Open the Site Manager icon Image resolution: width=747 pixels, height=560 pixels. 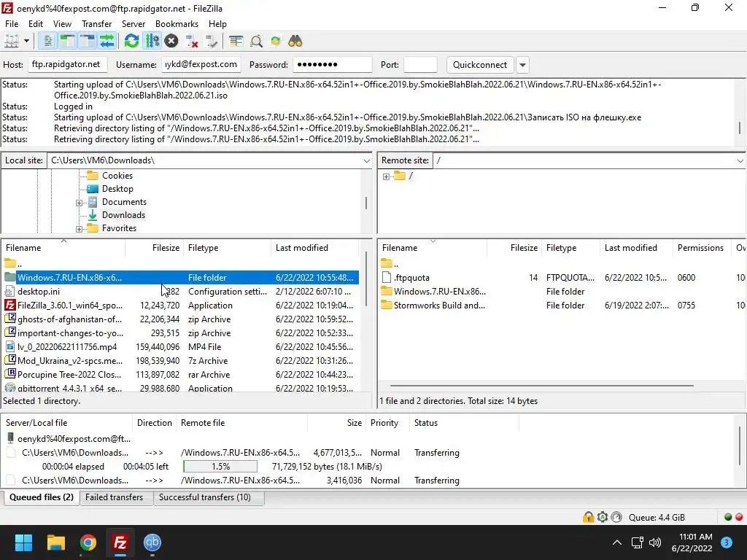point(12,42)
